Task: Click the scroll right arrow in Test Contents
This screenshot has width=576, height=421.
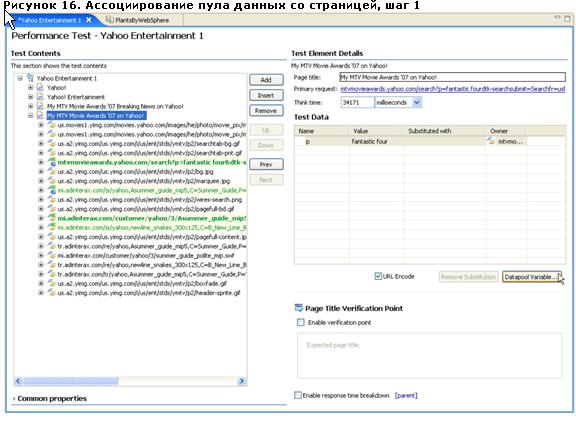Action: click(242, 381)
